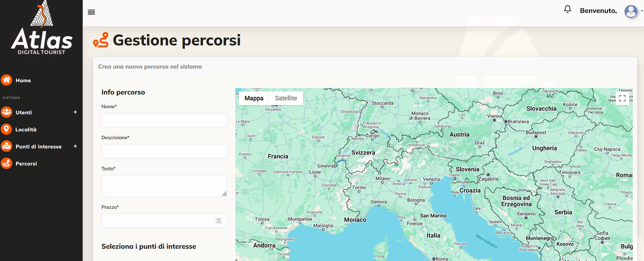Open the notifications bell
This screenshot has height=261, width=644.
pos(567,9)
